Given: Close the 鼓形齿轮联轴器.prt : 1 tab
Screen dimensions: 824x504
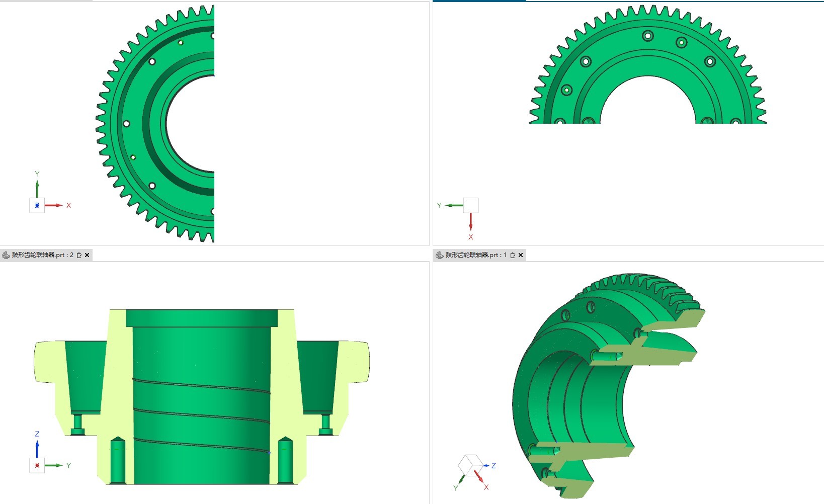Looking at the screenshot, I should point(521,255).
